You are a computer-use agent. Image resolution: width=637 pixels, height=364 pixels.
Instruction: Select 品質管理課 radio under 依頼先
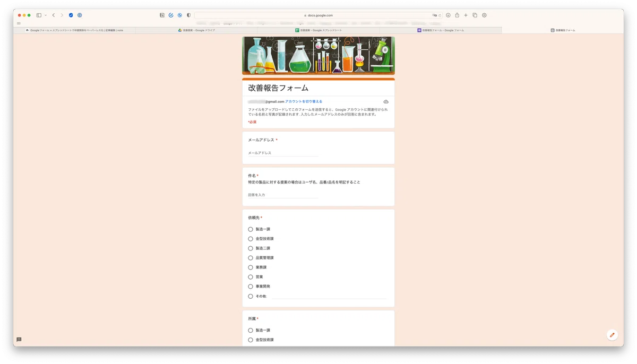(251, 258)
